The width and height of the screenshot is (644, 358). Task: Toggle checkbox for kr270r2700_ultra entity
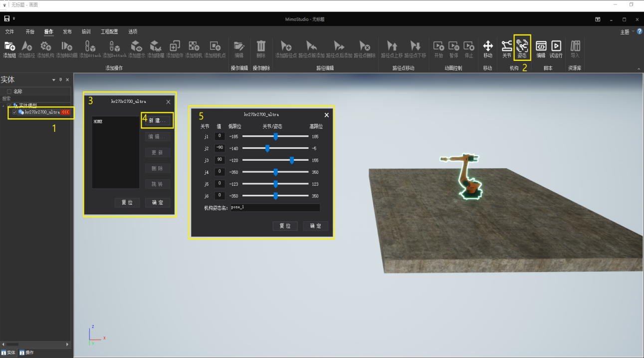(14, 112)
